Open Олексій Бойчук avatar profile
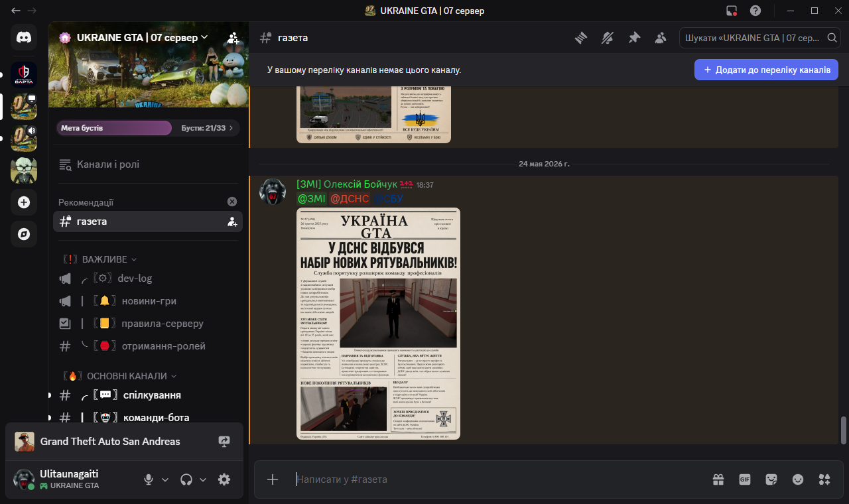 (272, 192)
